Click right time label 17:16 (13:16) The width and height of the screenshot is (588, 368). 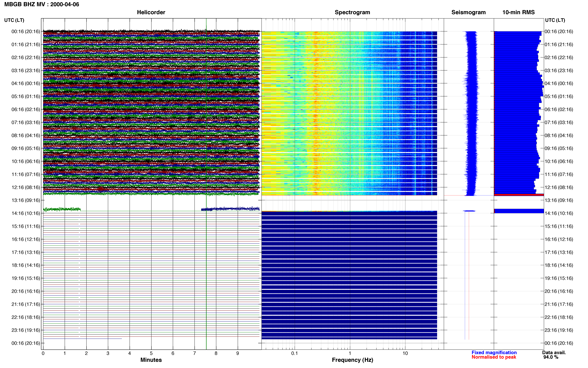tap(559, 252)
